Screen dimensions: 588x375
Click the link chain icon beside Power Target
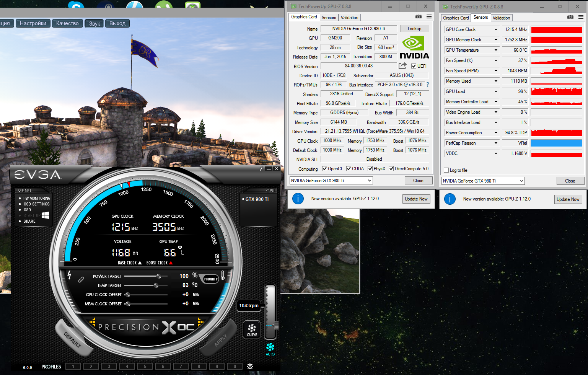pos(81,280)
